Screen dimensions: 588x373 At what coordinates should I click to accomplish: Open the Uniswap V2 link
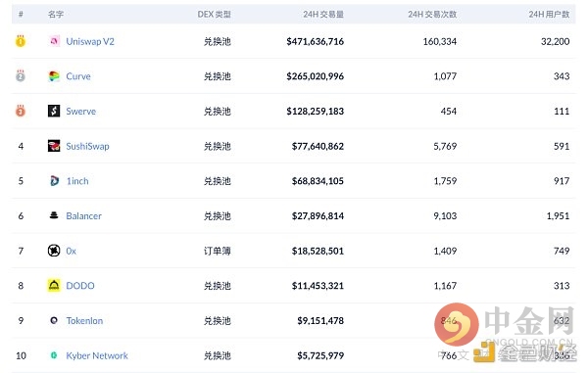pyautogui.click(x=90, y=41)
